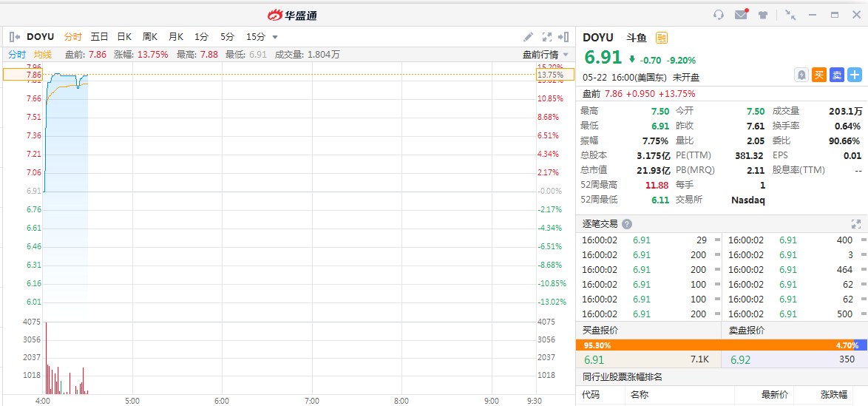Expand the 逐笔交易 trades panel
The width and height of the screenshot is (868, 406).
point(856,224)
